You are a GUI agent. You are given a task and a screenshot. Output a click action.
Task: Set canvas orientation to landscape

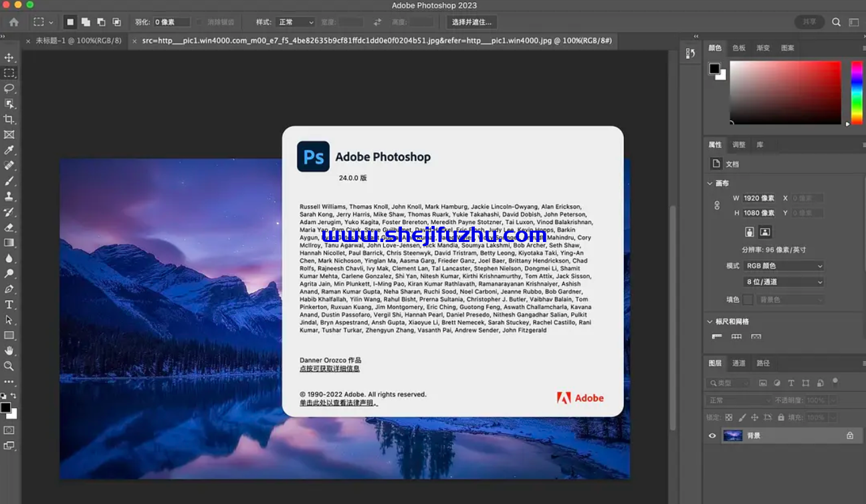click(765, 232)
